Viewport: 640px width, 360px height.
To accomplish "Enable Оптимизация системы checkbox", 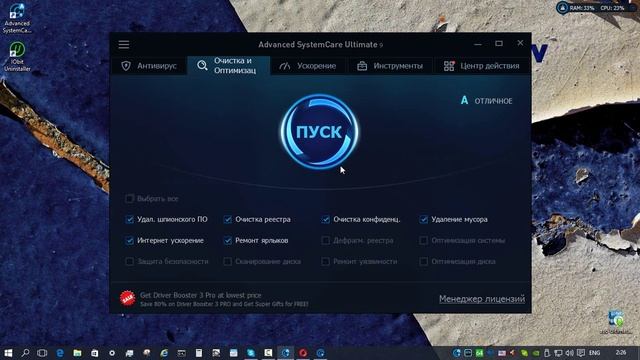I will (x=423, y=241).
